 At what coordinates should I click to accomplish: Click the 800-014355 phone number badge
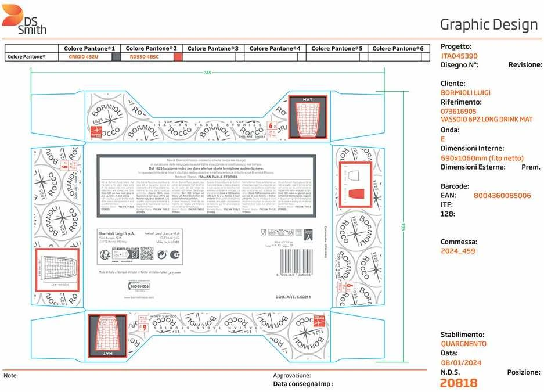[139, 286]
